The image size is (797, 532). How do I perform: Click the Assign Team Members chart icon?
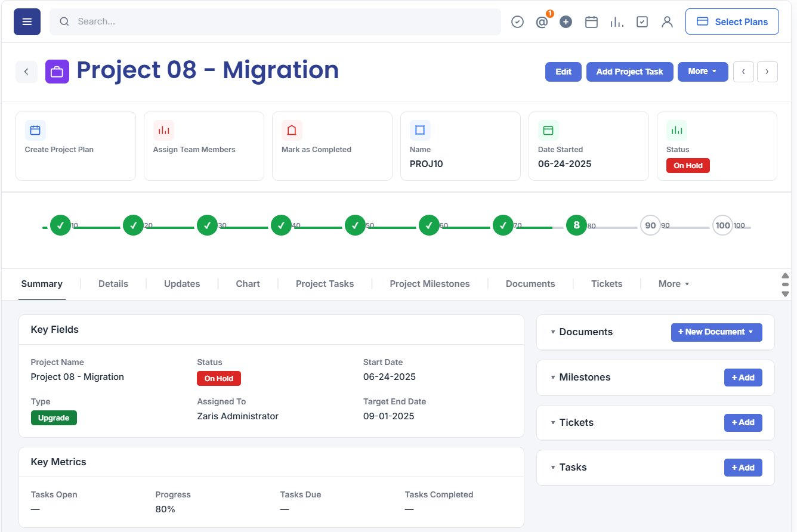click(x=163, y=130)
